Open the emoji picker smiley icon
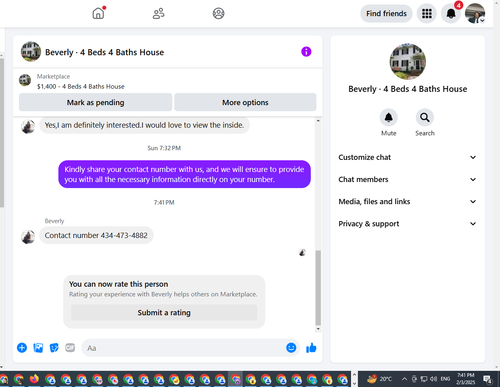500x387 pixels. pos(291,348)
